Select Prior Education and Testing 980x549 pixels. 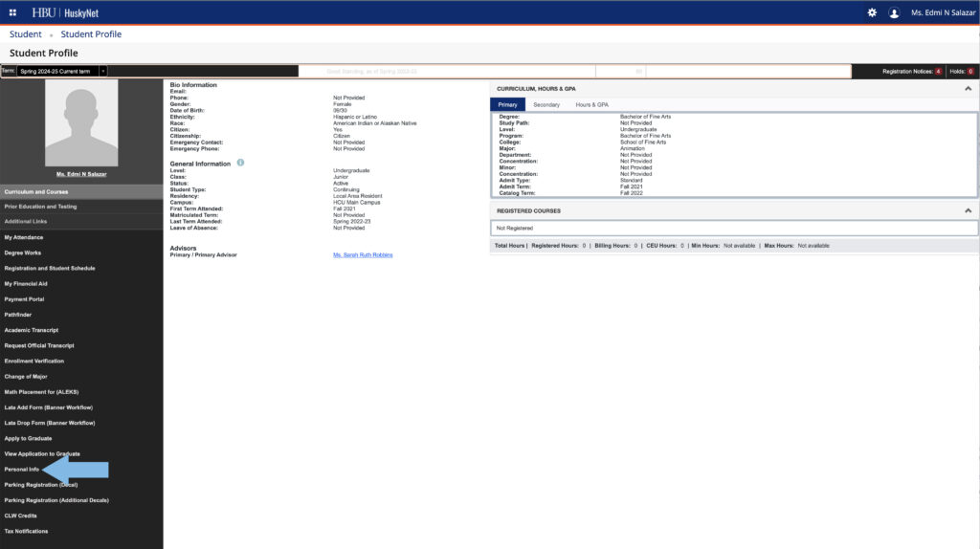(x=81, y=206)
